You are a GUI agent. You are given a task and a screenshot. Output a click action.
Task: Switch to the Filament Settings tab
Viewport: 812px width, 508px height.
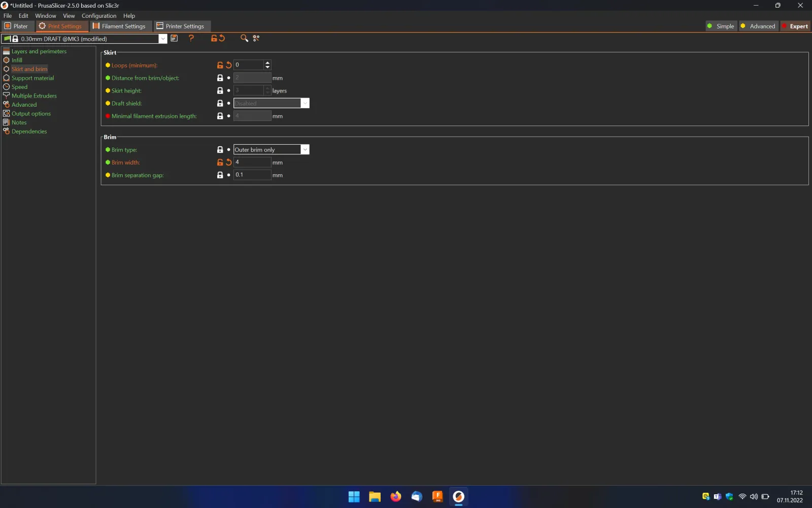click(119, 26)
